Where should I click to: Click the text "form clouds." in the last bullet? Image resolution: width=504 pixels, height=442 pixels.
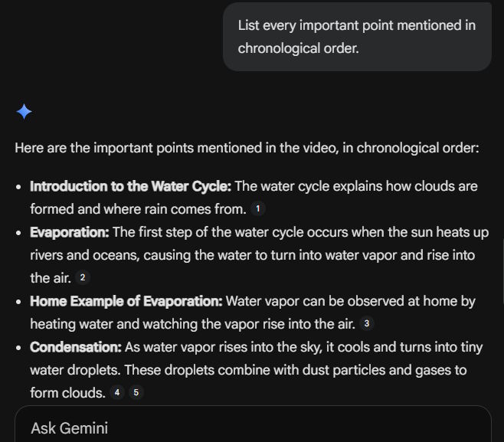click(68, 393)
